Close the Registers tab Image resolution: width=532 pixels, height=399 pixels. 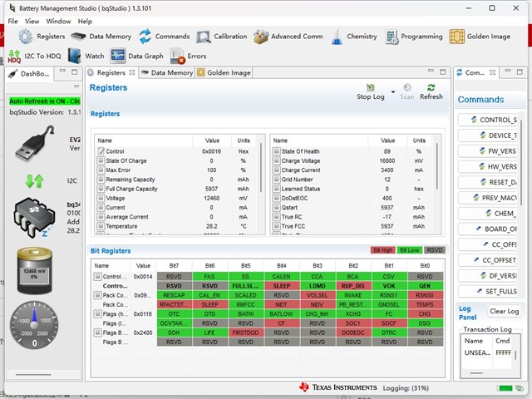(132, 72)
